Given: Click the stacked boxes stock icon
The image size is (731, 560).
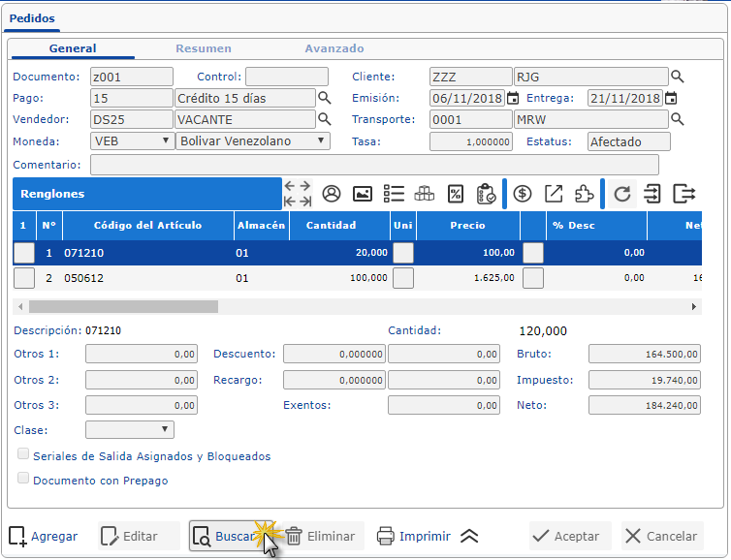Looking at the screenshot, I should 425,194.
